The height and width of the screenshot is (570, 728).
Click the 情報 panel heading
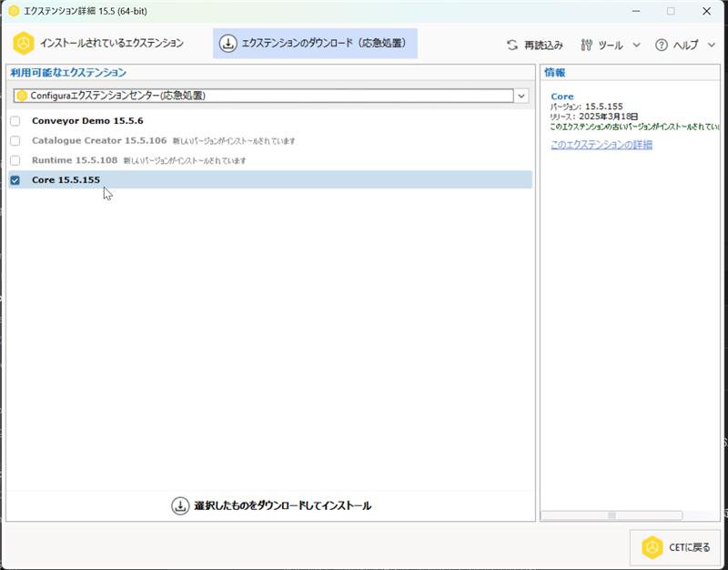tap(555, 73)
